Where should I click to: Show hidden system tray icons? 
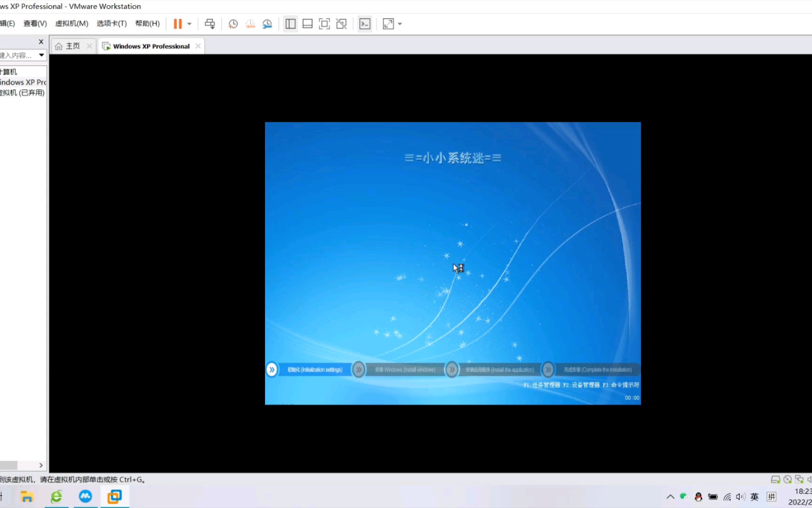pyautogui.click(x=671, y=497)
